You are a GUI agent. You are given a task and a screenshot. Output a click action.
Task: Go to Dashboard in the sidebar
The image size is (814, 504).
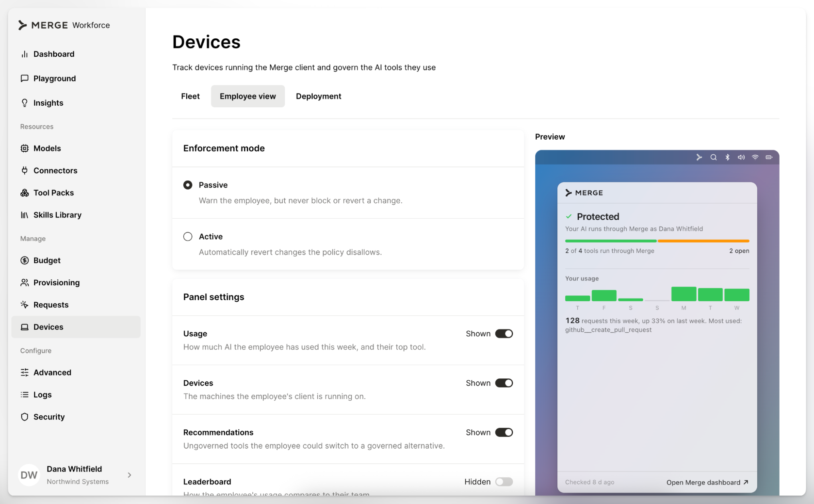coord(76,54)
